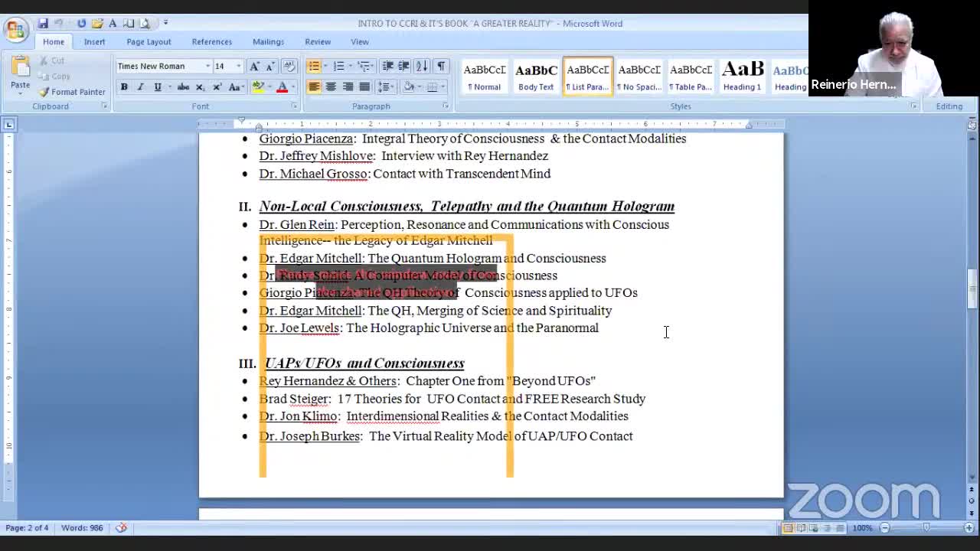Switch to the Mailings tab
This screenshot has height=551, width=980.
(268, 42)
